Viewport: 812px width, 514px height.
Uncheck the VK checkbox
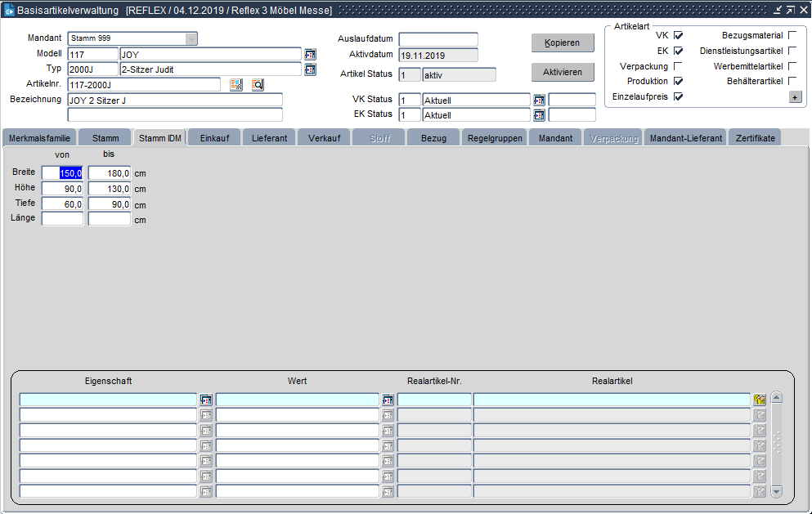pyautogui.click(x=678, y=35)
